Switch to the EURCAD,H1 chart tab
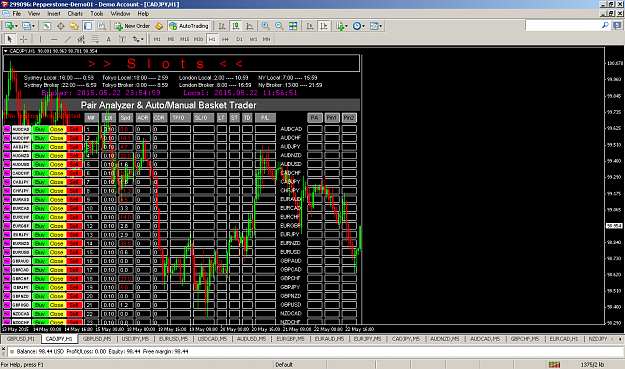Screen dimensions: 625x369 tap(564, 339)
